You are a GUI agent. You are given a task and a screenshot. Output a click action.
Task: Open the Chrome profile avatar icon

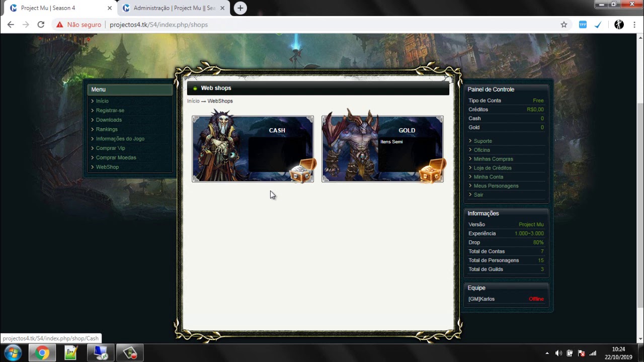pos(619,25)
